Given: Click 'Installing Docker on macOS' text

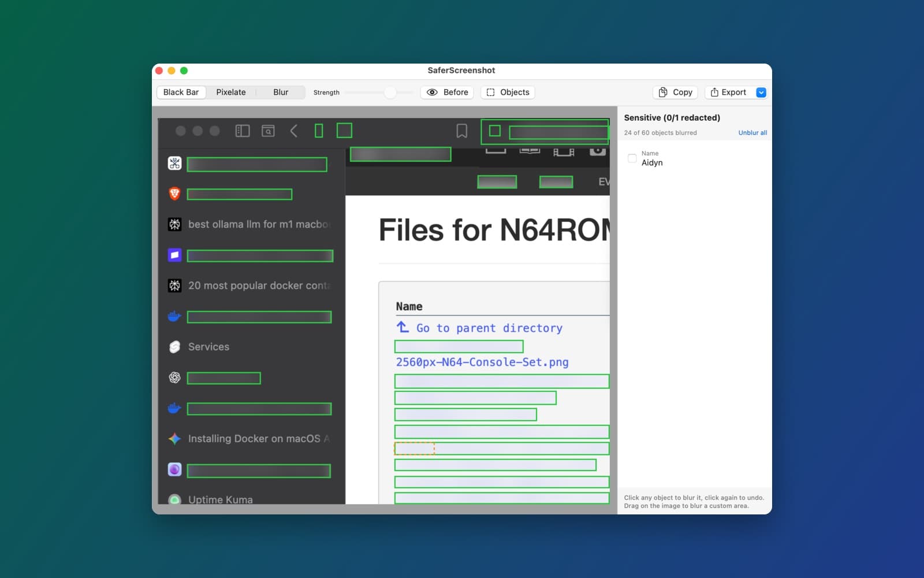Looking at the screenshot, I should (254, 439).
